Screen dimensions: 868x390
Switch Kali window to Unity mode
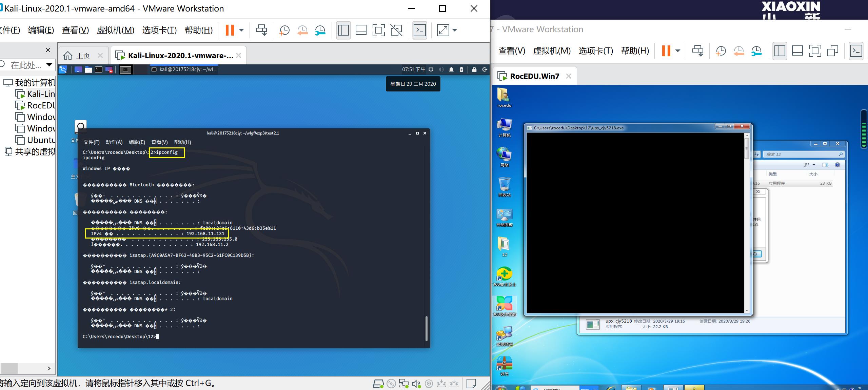[x=396, y=30]
